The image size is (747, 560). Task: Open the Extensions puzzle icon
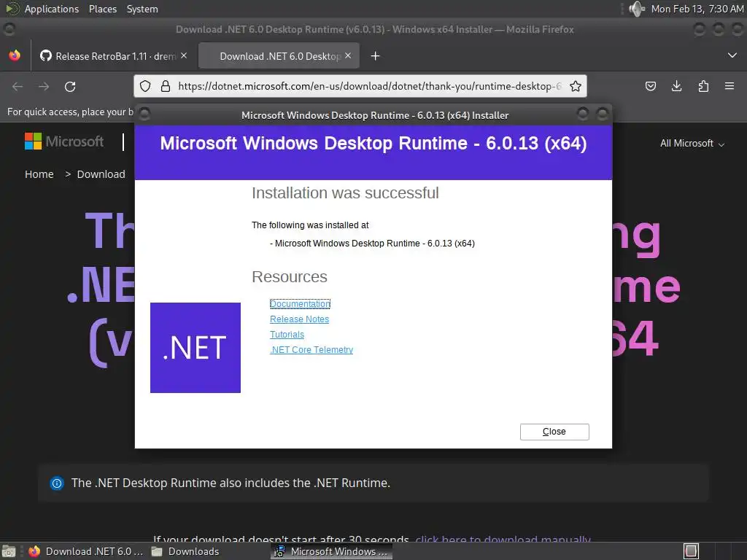tap(703, 86)
